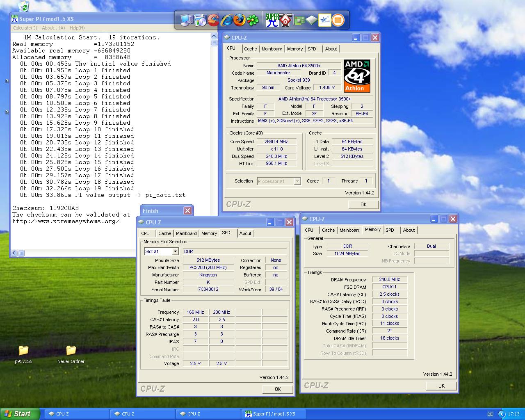Switch to Cache tab in CPU window
The height and width of the screenshot is (420, 525).
250,49
